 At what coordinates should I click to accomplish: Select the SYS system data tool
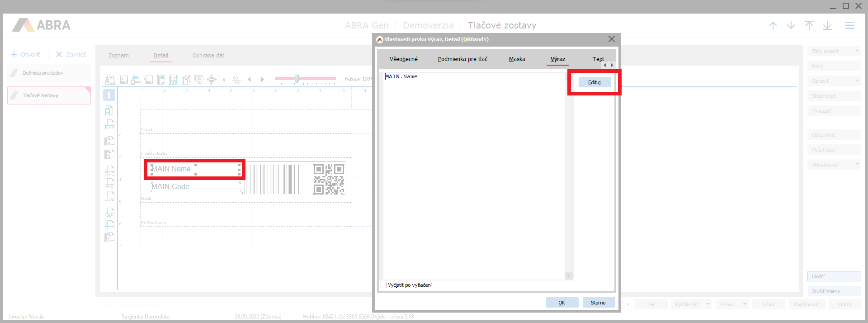109,171
